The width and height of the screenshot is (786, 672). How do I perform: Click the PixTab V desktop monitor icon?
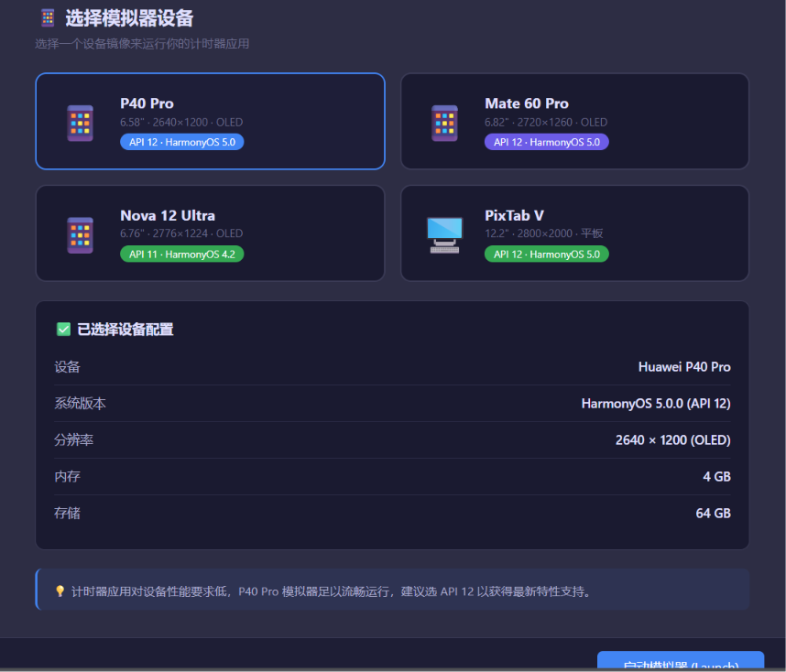(444, 235)
